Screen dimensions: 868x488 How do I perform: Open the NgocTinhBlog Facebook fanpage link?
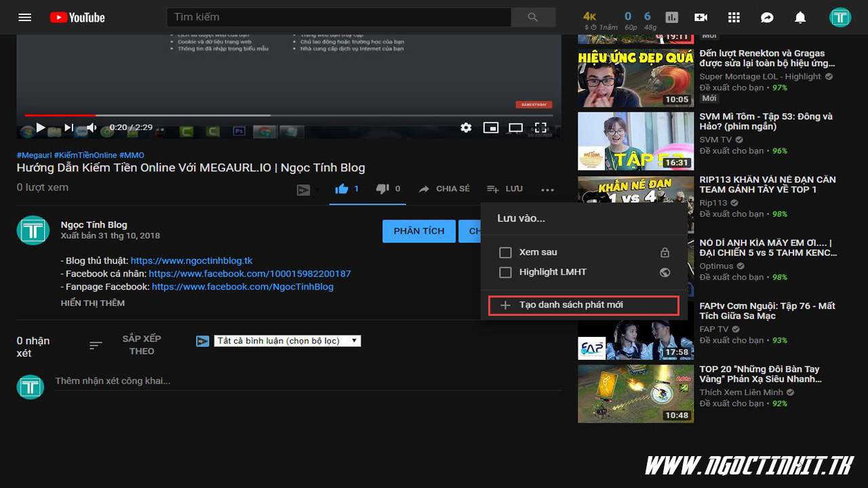[x=243, y=287]
